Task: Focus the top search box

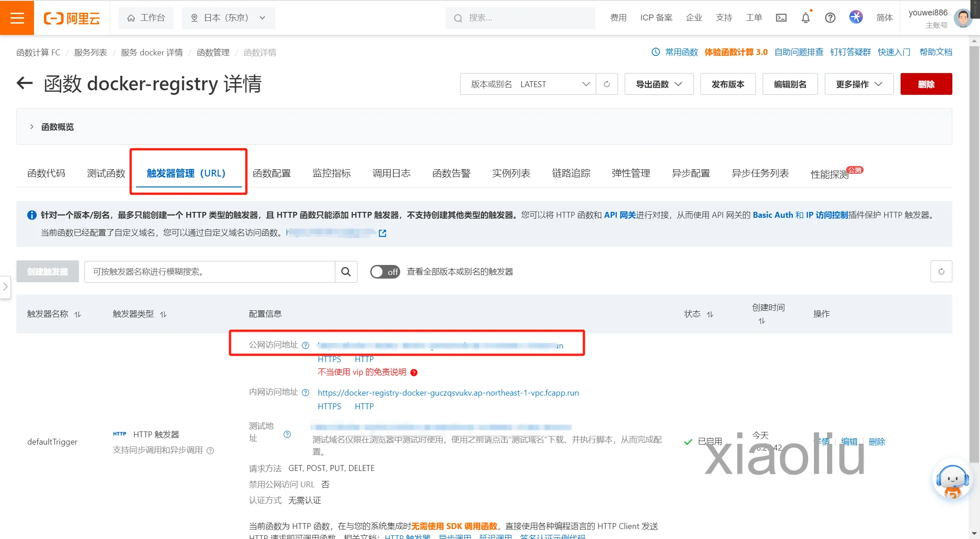Action: 520,18
